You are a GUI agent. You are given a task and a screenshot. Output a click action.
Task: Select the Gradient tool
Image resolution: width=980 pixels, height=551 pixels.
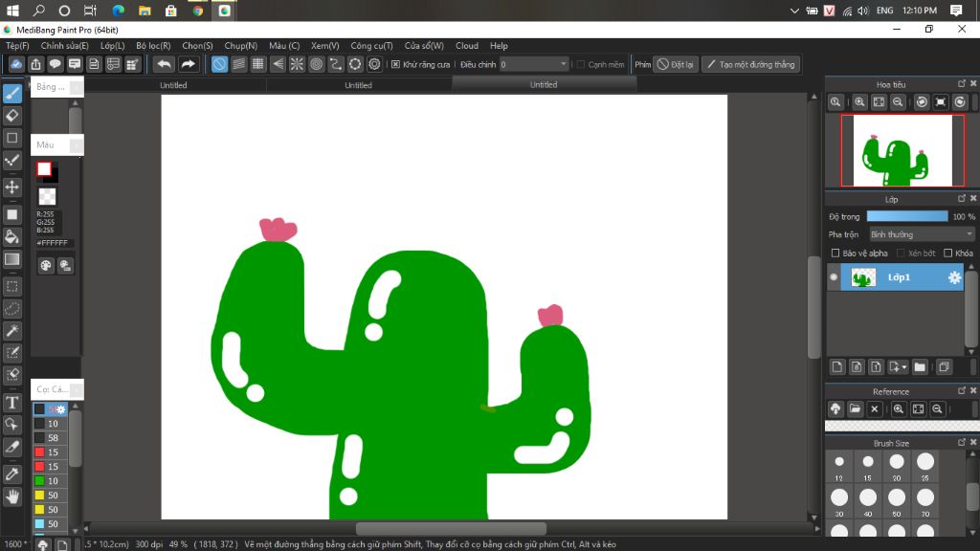coord(11,259)
